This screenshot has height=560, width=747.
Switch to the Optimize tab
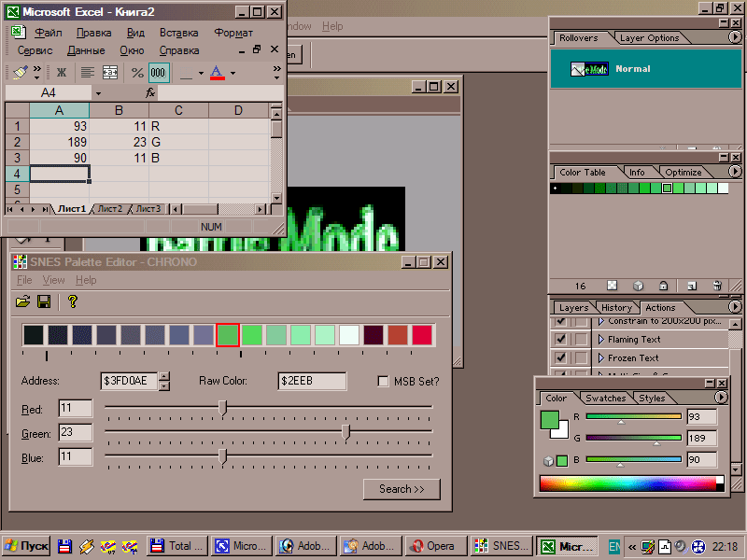pos(684,172)
